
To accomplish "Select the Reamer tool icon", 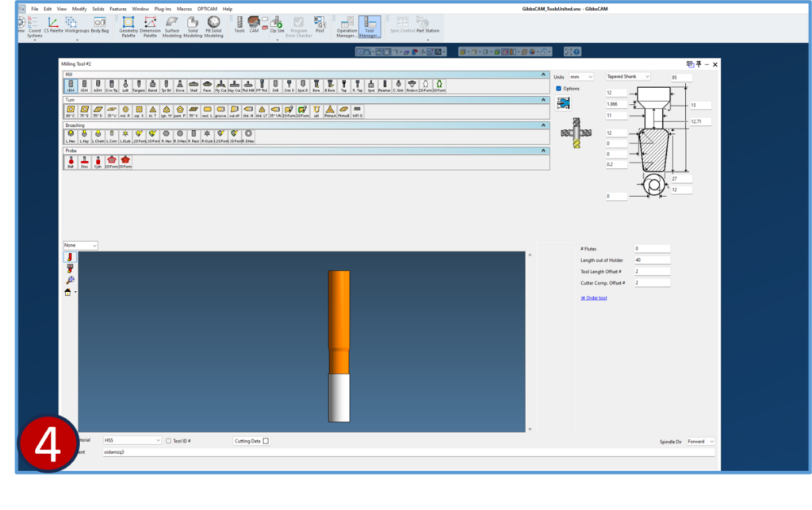I will click(385, 84).
